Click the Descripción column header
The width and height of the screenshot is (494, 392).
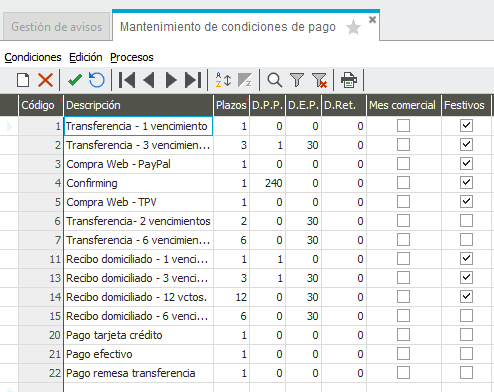138,105
